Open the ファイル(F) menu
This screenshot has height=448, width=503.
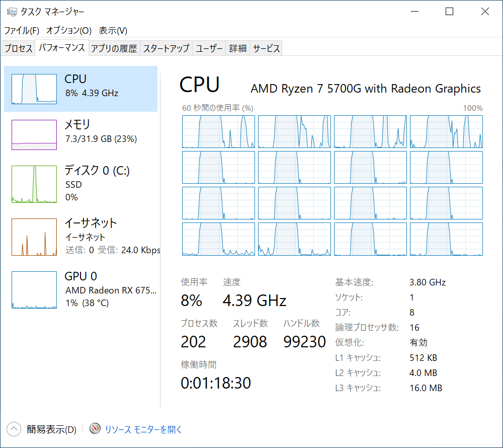coord(22,30)
